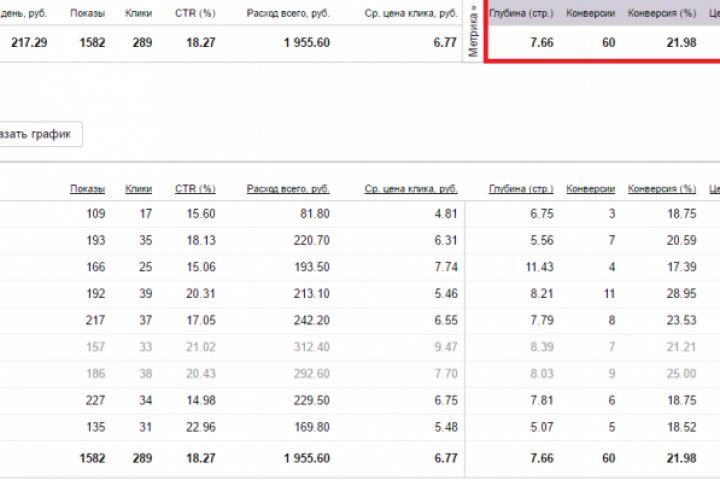Select the '22.96' CTR cell
This screenshot has height=480, width=720.
201,427
